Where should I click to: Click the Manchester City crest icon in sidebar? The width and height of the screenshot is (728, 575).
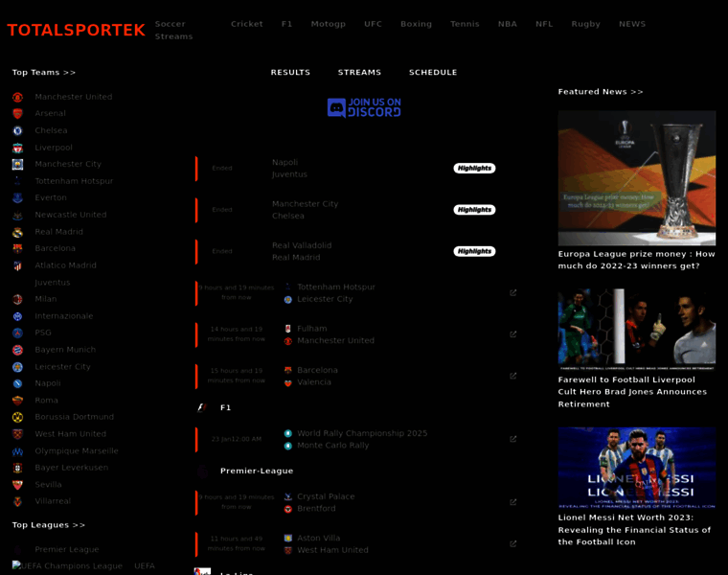[x=17, y=165]
